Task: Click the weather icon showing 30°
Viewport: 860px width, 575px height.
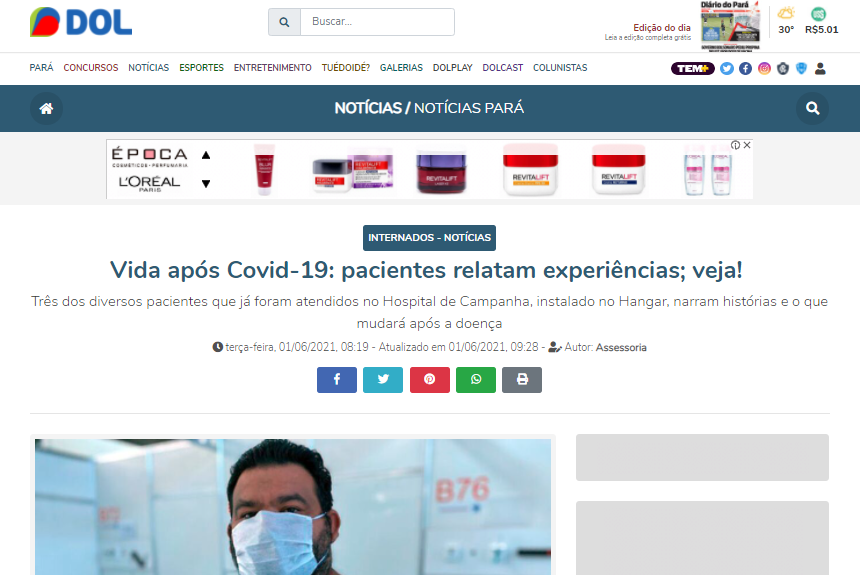Action: [x=786, y=14]
